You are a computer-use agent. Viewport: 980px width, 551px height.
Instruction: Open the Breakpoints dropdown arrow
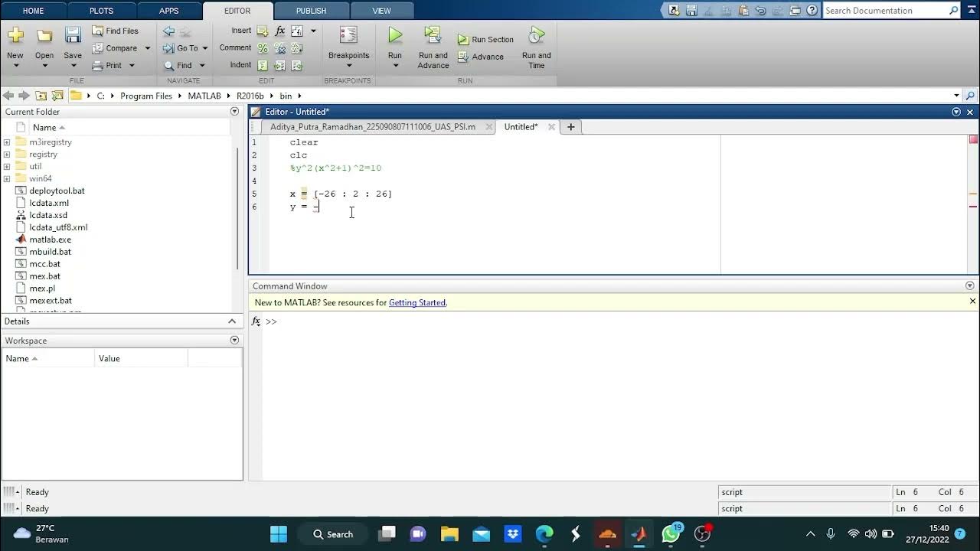348,66
